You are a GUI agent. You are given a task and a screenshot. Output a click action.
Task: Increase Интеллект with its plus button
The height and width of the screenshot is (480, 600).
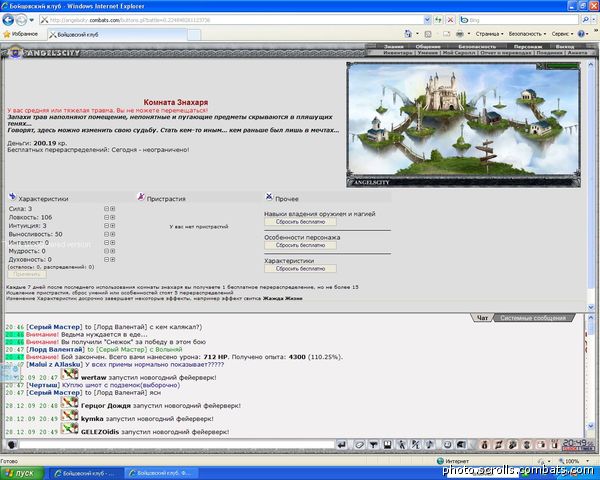pos(113,242)
